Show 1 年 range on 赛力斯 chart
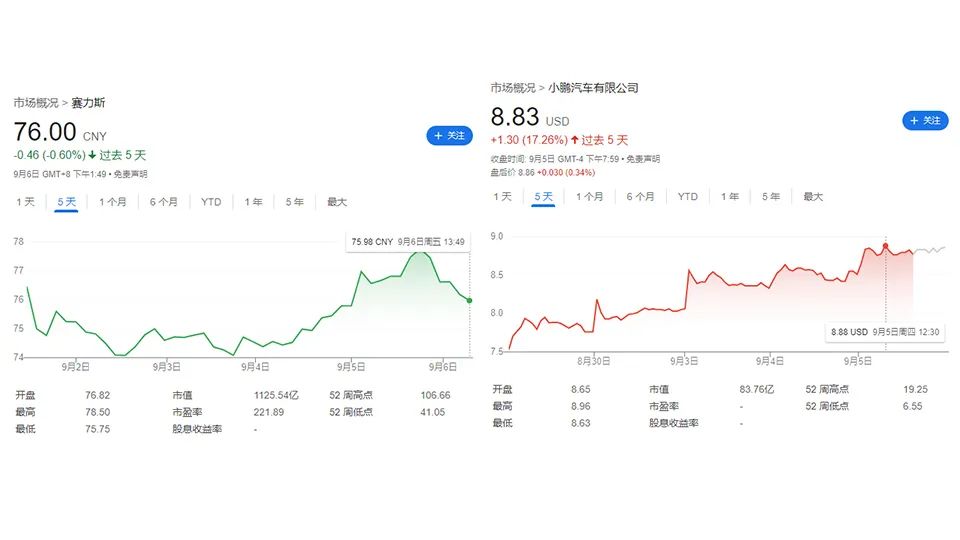The height and width of the screenshot is (540, 960). [x=253, y=201]
